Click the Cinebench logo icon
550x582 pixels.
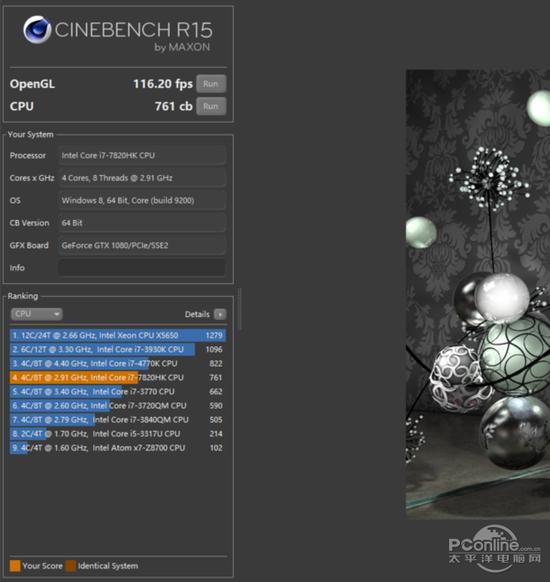(37, 30)
